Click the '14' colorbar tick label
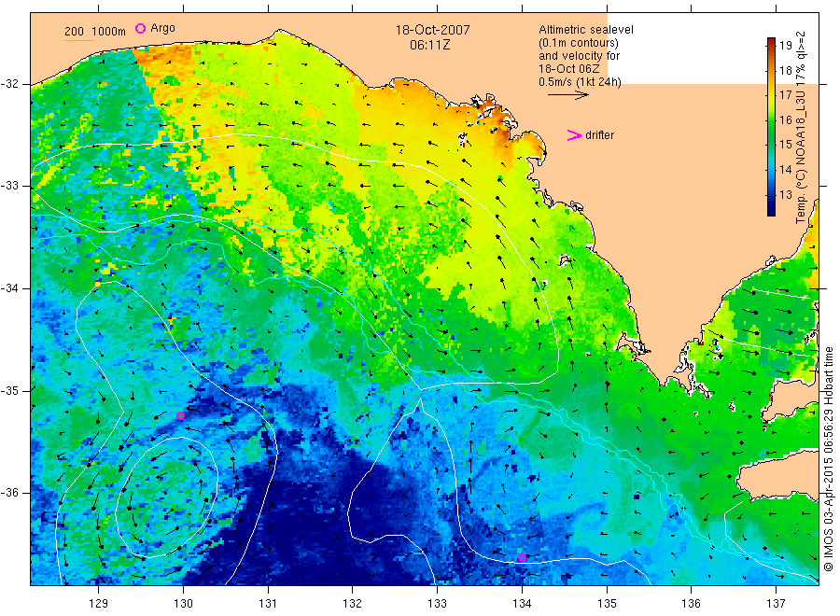The image size is (840, 616). coord(786,169)
